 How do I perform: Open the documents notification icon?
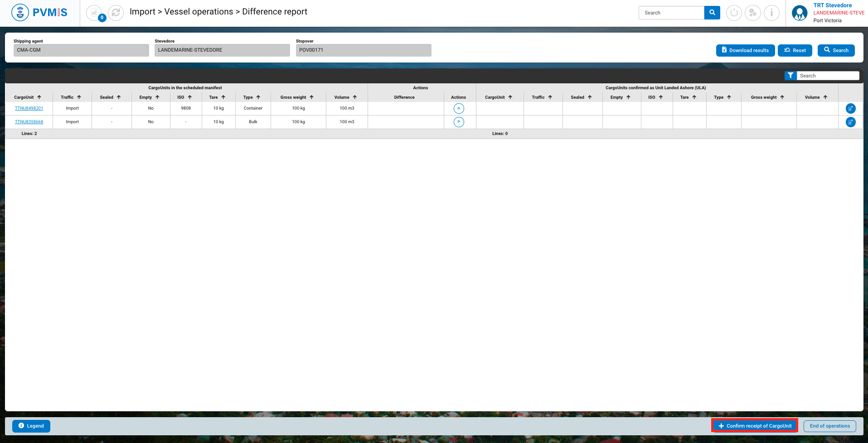[94, 13]
